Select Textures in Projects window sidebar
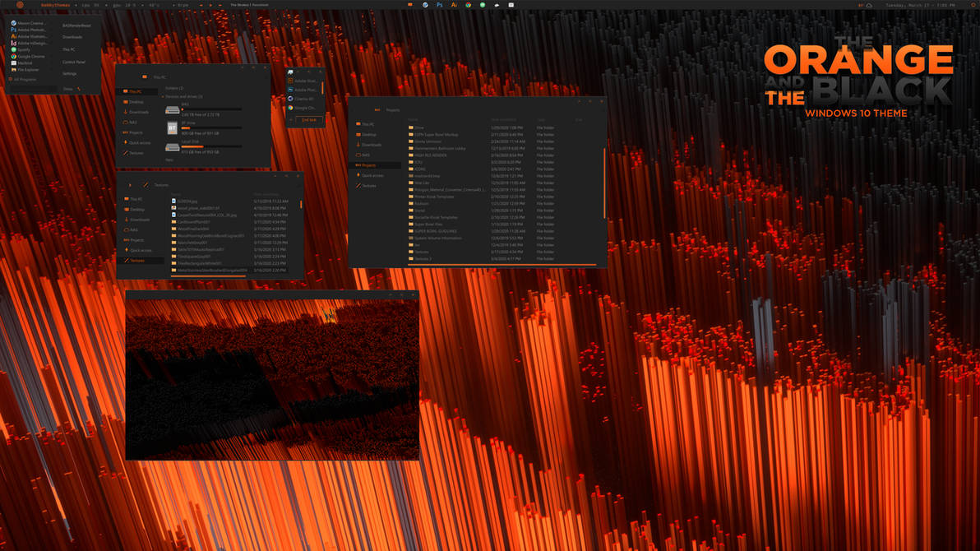The width and height of the screenshot is (980, 551). tap(367, 186)
